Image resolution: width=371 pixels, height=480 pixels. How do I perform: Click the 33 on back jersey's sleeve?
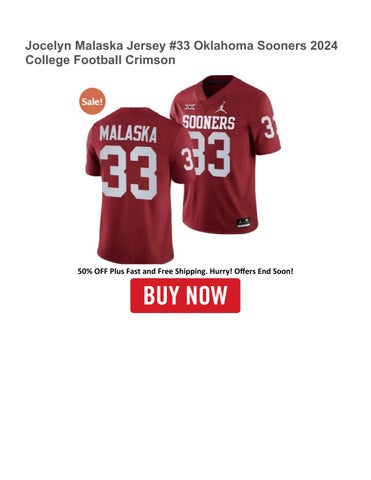[188, 159]
